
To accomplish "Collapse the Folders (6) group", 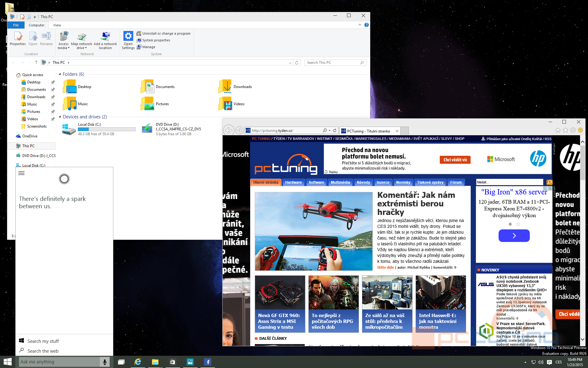I will point(60,74).
